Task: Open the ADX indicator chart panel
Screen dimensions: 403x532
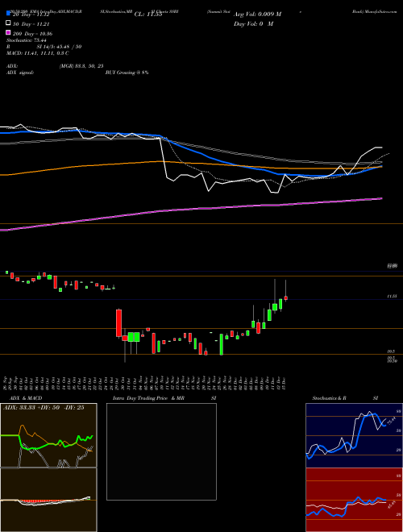Action: pyautogui.click(x=48, y=435)
